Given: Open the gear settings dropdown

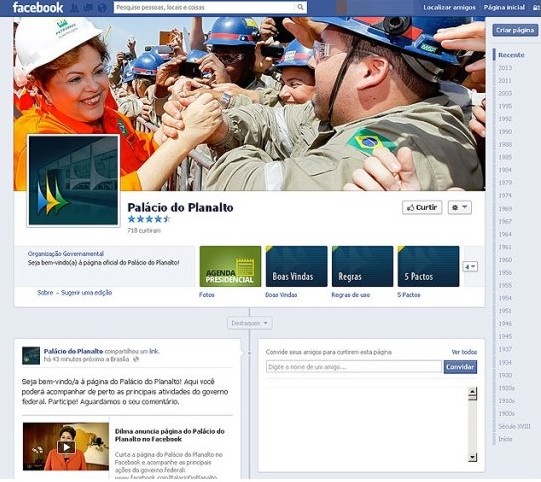Looking at the screenshot, I should pyautogui.click(x=460, y=207).
